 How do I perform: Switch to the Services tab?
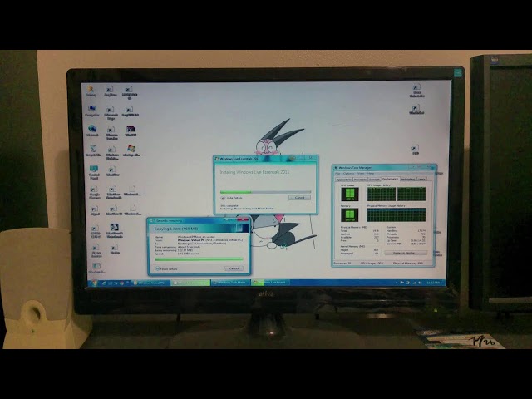374,180
